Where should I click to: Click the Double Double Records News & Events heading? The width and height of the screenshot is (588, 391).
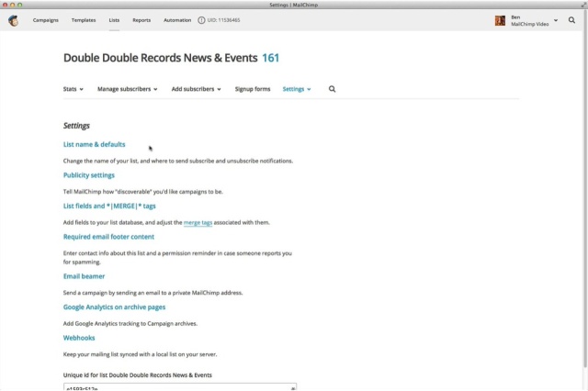[x=160, y=58]
